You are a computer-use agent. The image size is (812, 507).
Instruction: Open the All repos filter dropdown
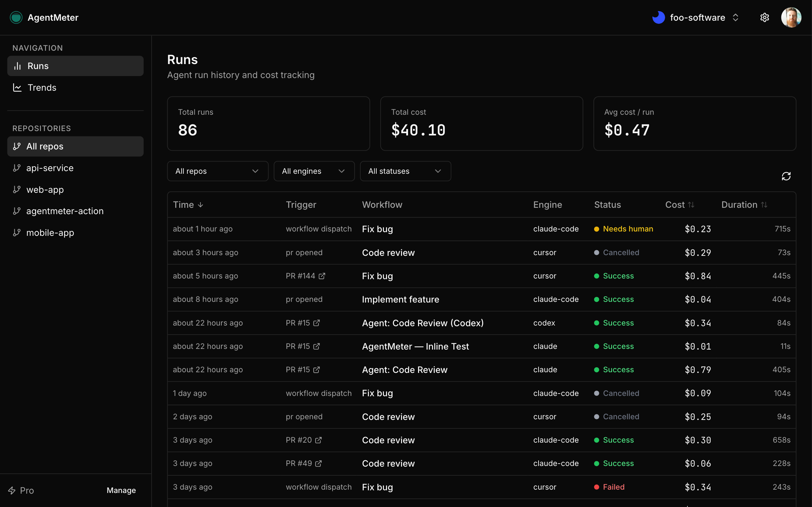pyautogui.click(x=217, y=171)
